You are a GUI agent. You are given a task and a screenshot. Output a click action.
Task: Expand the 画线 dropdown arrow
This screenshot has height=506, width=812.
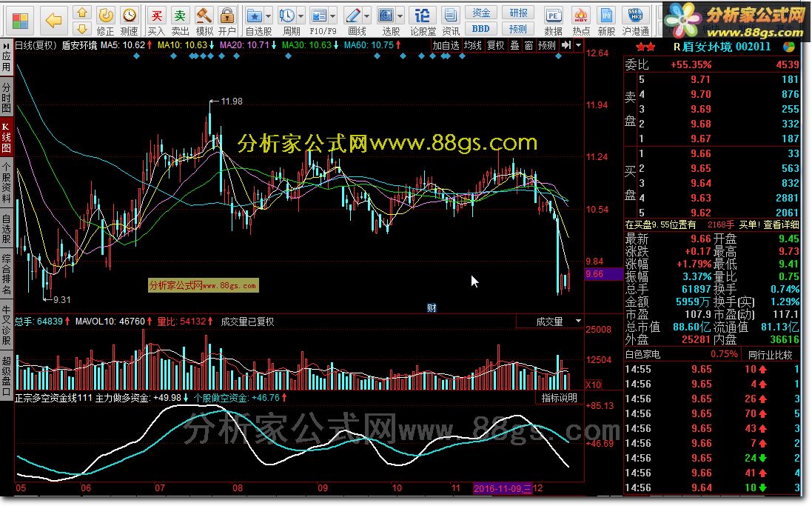tap(366, 16)
